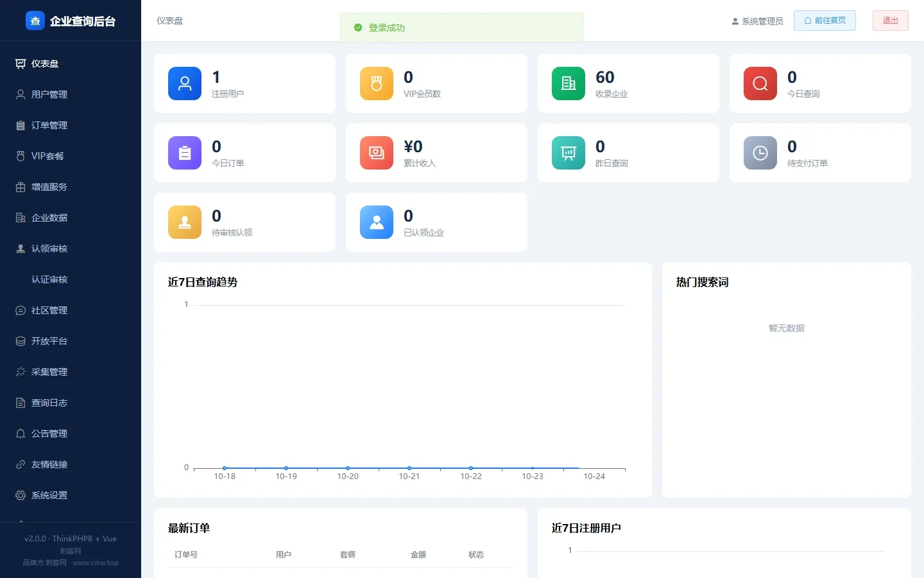Click the VIP套餐 medal icon in sidebar
924x578 pixels.
pyautogui.click(x=21, y=156)
